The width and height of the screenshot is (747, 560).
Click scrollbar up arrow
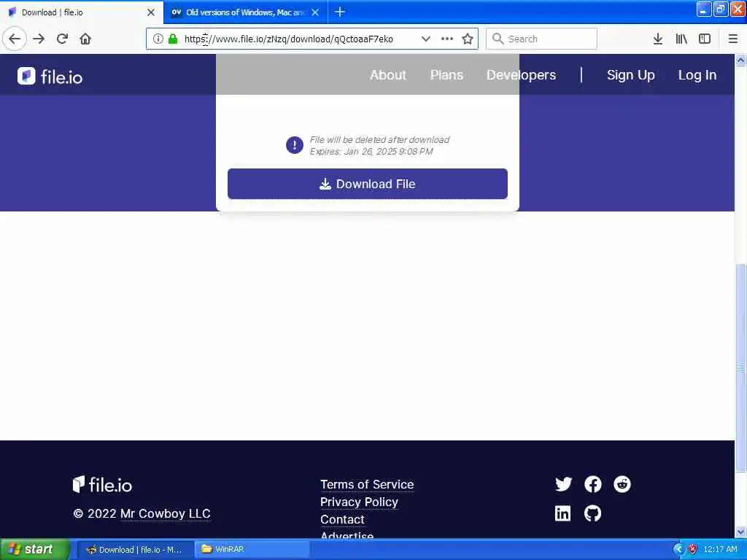pyautogui.click(x=740, y=60)
